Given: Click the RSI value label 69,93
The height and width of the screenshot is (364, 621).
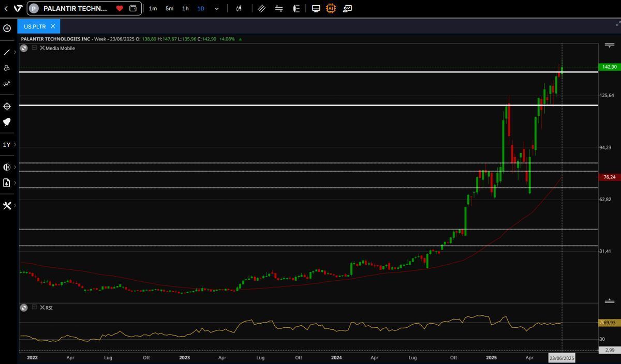Looking at the screenshot, I should [x=609, y=323].
